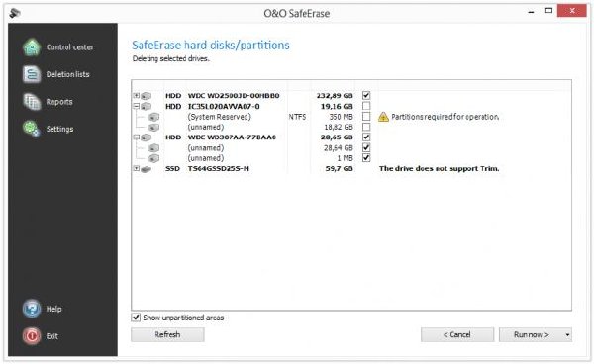This screenshot has height=364, width=594.
Task: Check the IC35L020AVVA07-0 19,16 GB checkbox
Action: click(366, 106)
